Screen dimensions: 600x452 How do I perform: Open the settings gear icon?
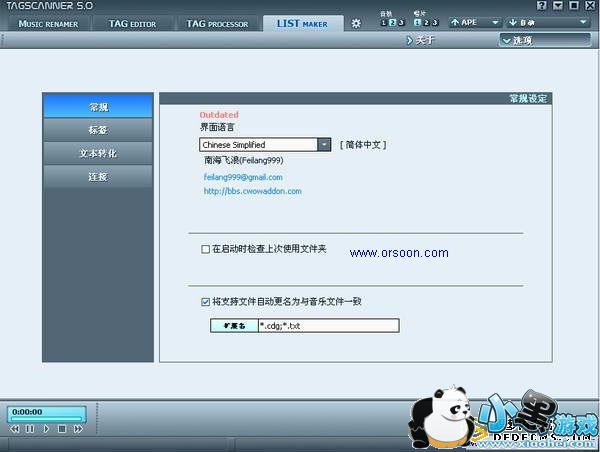coord(356,23)
